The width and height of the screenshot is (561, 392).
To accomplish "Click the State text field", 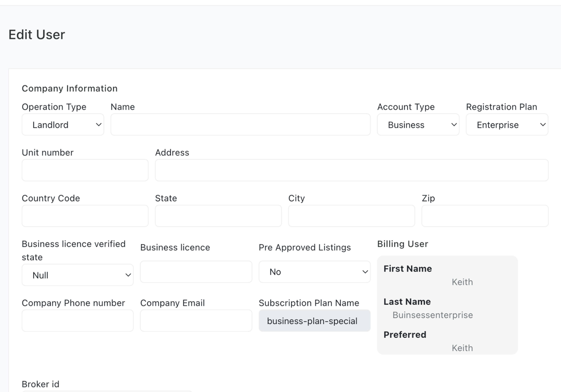I will (218, 216).
